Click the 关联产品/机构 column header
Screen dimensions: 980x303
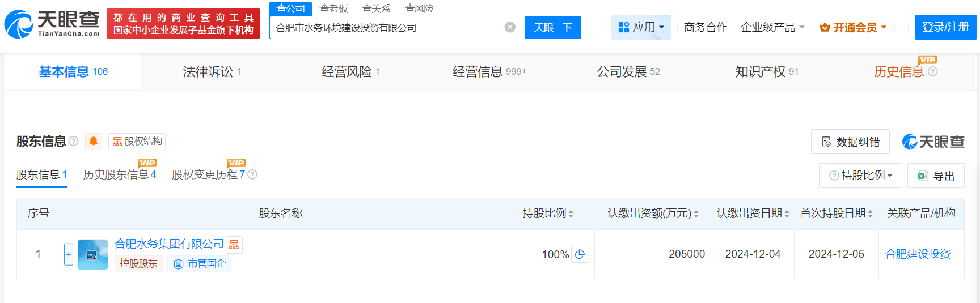[x=921, y=214]
